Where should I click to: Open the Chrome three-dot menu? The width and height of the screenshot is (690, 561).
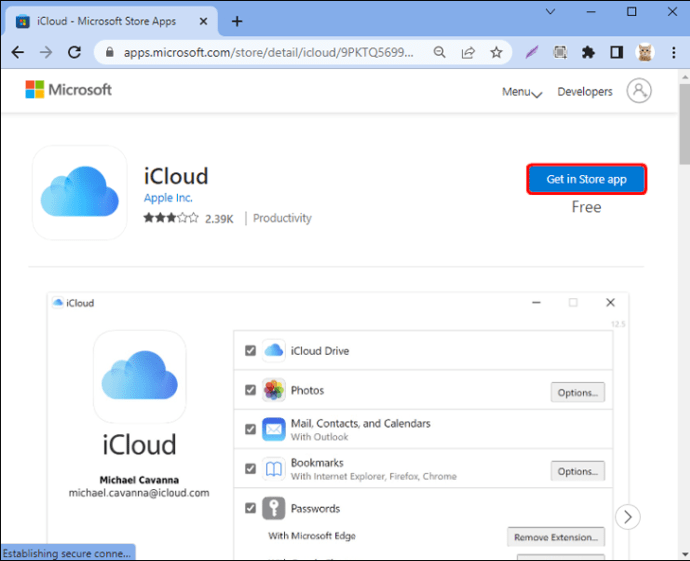coord(674,52)
